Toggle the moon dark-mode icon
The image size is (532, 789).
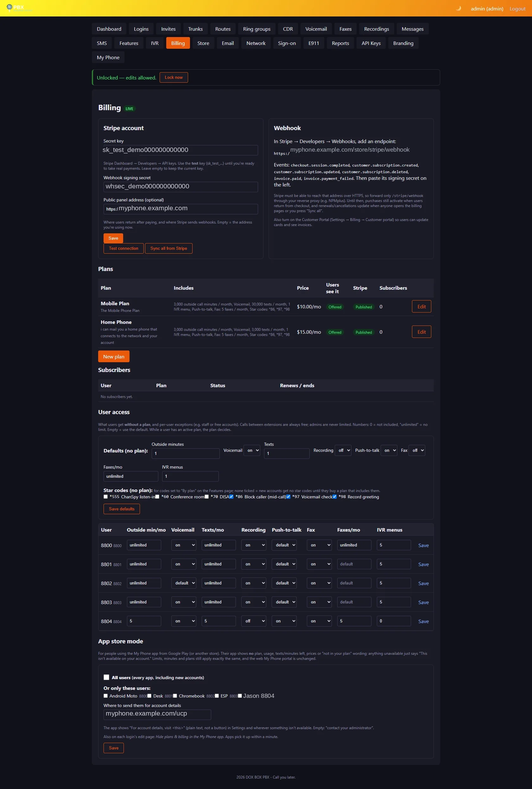(x=459, y=9)
